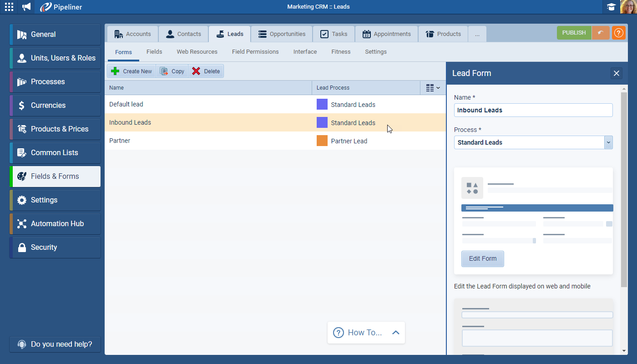
Task: Switch to the Opportunities tab
Action: pos(282,34)
